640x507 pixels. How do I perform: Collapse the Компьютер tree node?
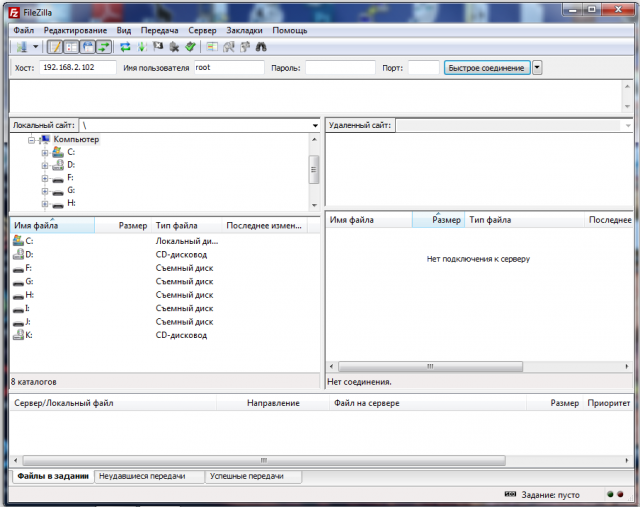[31, 140]
